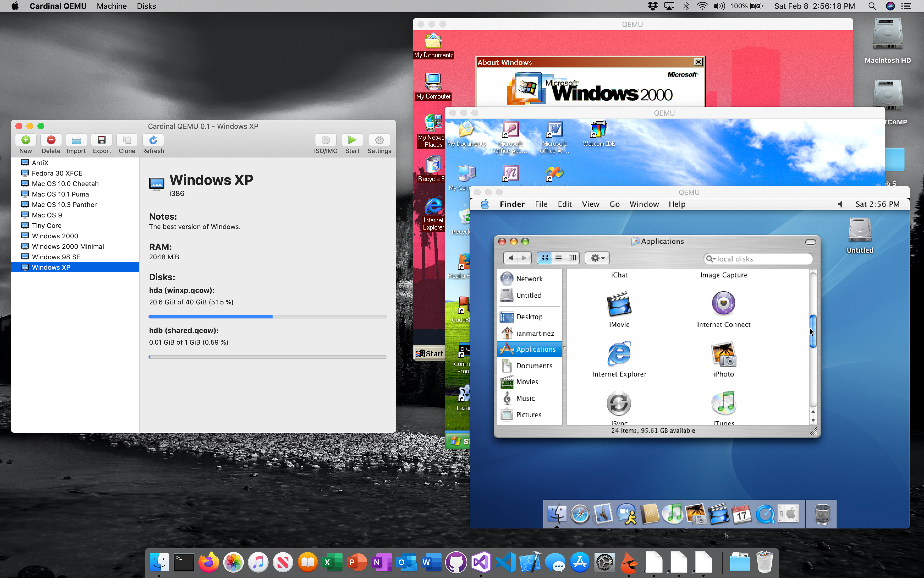Click Desktop in Applications window sidebar
The width and height of the screenshot is (924, 578).
pyautogui.click(x=530, y=317)
